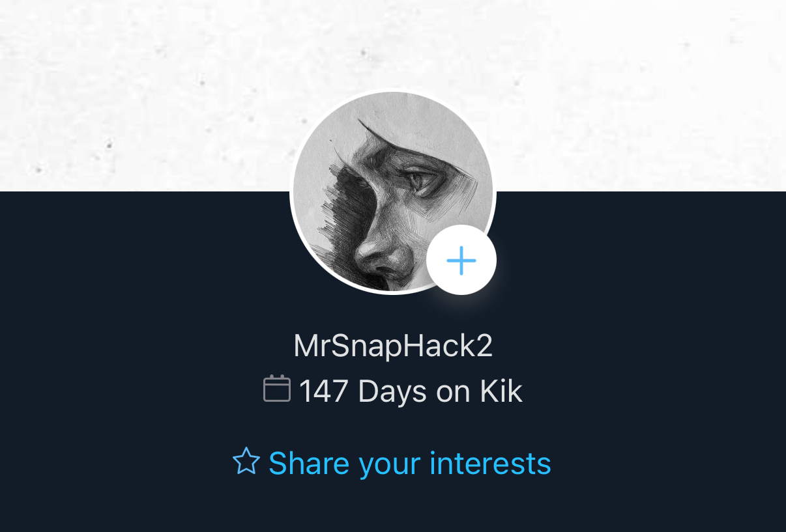
Task: Click the outlined blue star
Action: coord(246,461)
